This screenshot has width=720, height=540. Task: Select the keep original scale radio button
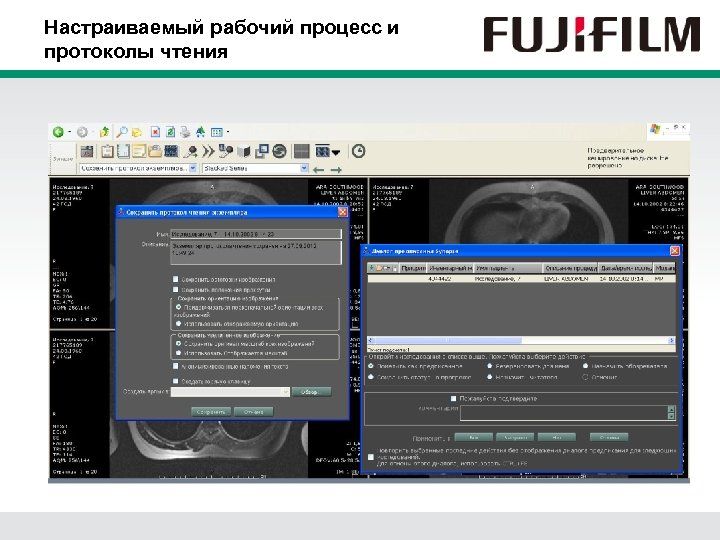tap(179, 343)
